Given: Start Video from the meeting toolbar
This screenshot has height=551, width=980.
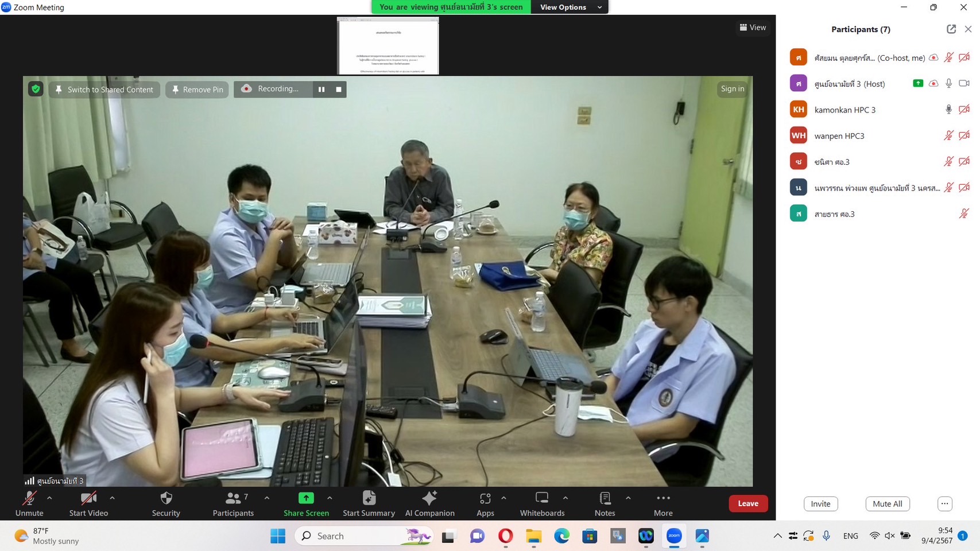Looking at the screenshot, I should point(88,503).
